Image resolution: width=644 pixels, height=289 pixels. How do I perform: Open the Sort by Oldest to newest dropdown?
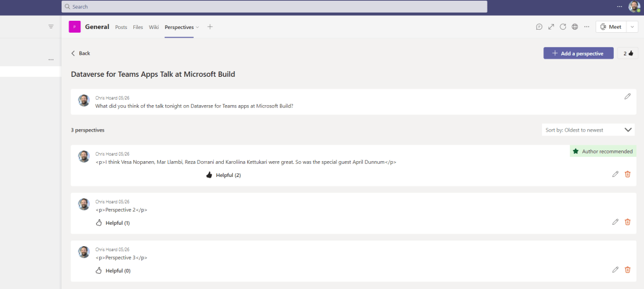588,130
